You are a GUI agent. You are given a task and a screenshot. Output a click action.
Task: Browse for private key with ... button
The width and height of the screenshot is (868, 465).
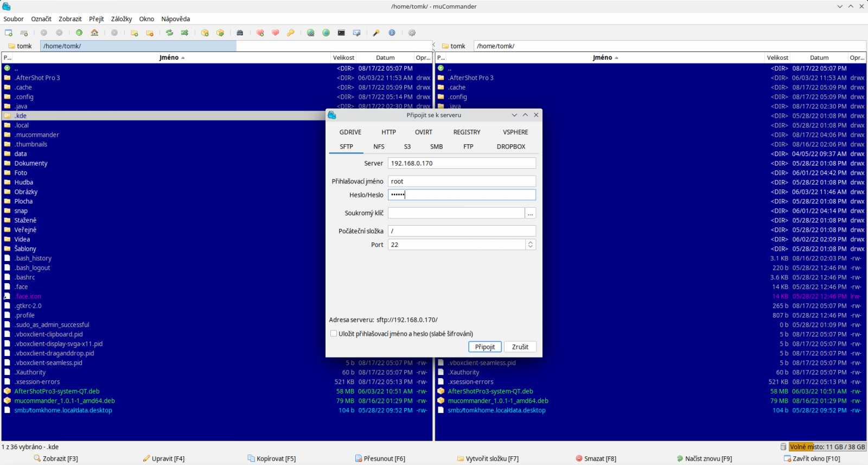click(531, 213)
